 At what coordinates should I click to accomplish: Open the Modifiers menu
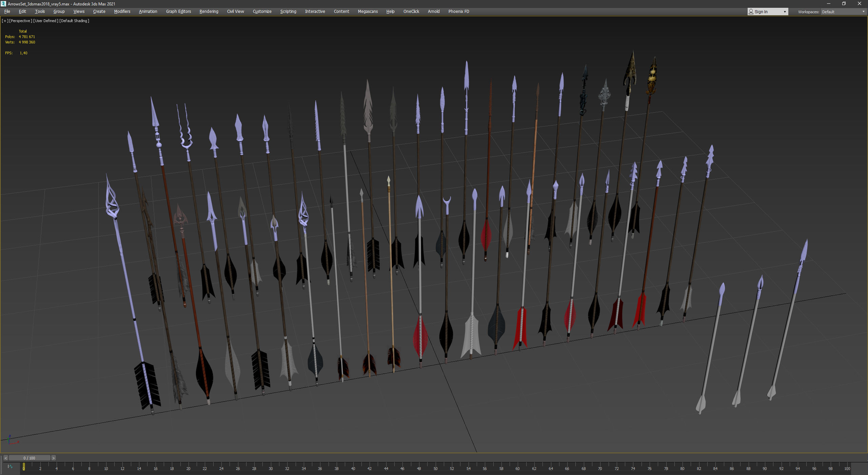[122, 12]
